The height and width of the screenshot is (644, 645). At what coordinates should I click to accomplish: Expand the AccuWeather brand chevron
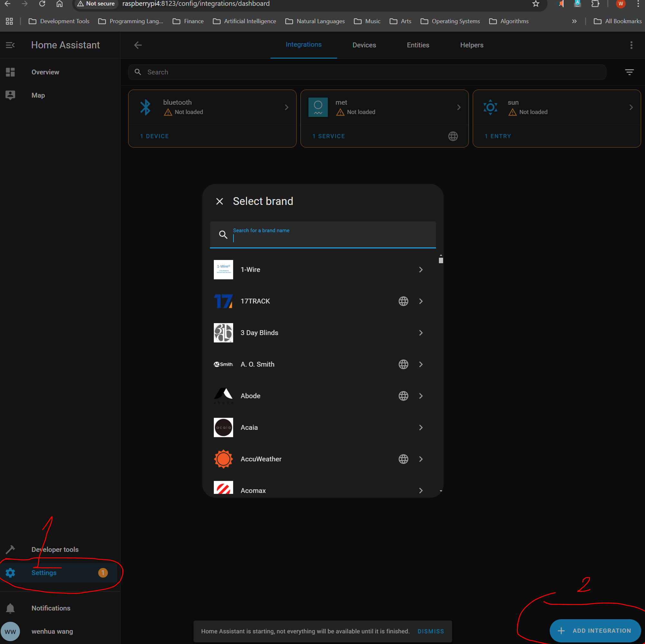[421, 459]
